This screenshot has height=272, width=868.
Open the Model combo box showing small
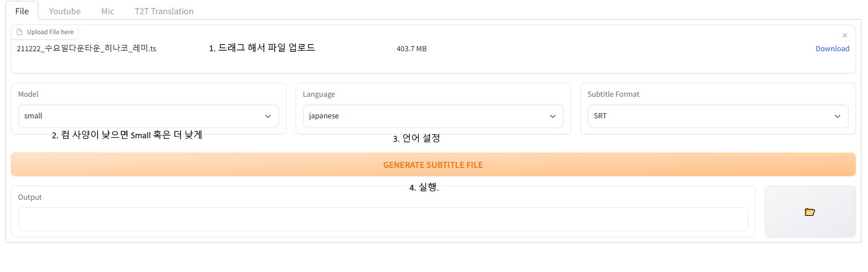click(x=142, y=116)
